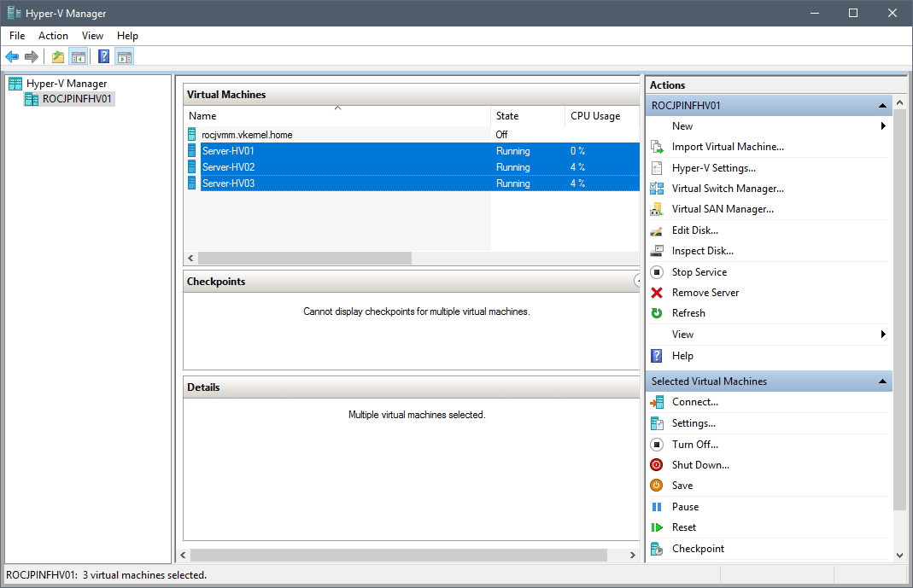913x588 pixels.
Task: Sort by the CPU Usage column header
Action: (602, 116)
